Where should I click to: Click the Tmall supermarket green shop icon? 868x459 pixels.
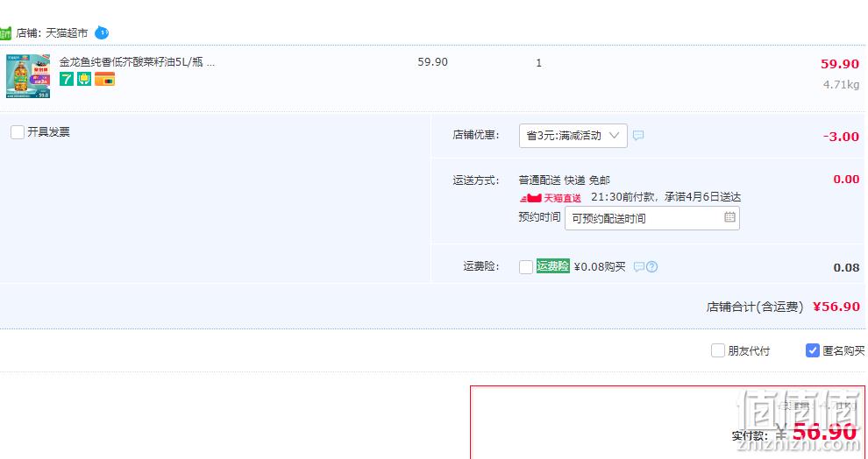(x=5, y=33)
